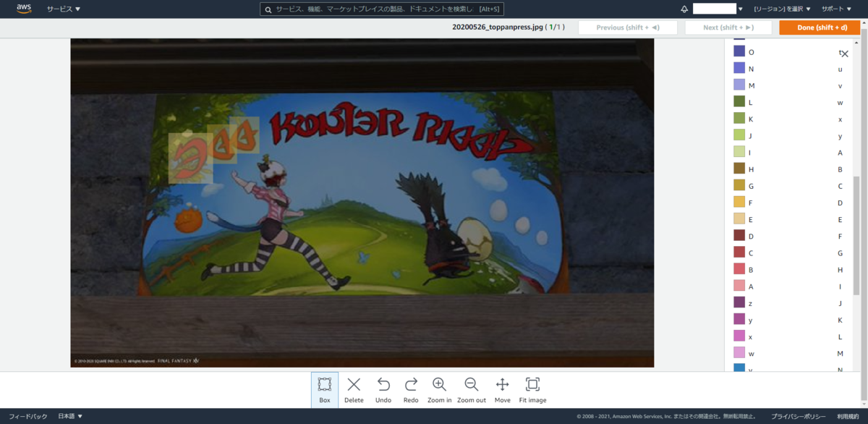Open the account name dropdown
The width and height of the screenshot is (868, 424).
coord(718,9)
